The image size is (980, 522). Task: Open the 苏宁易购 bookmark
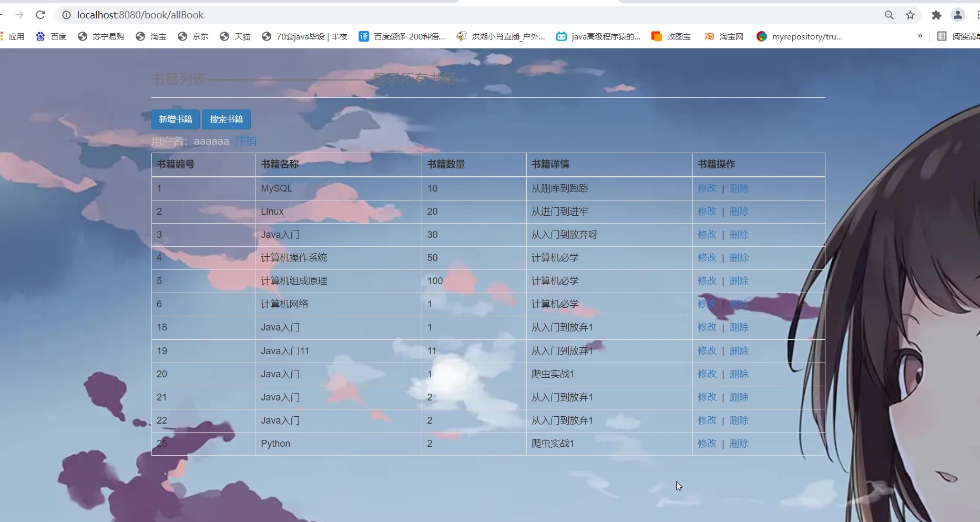tap(101, 36)
